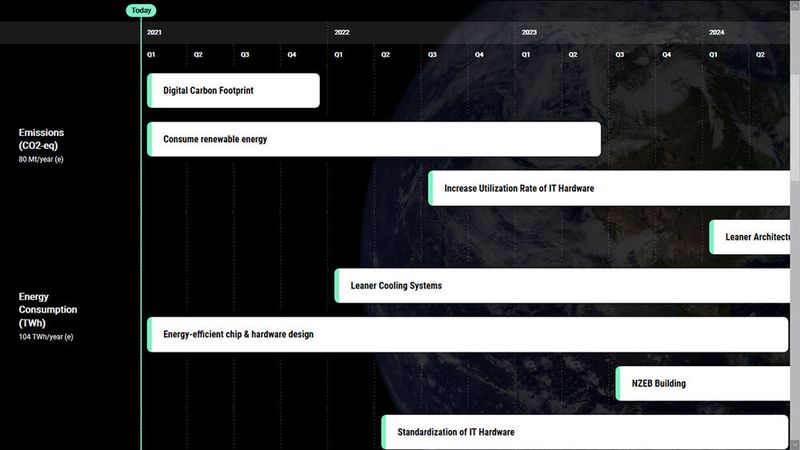Viewport: 800px width, 450px height.
Task: Select the 2021 year header
Action: (154, 32)
